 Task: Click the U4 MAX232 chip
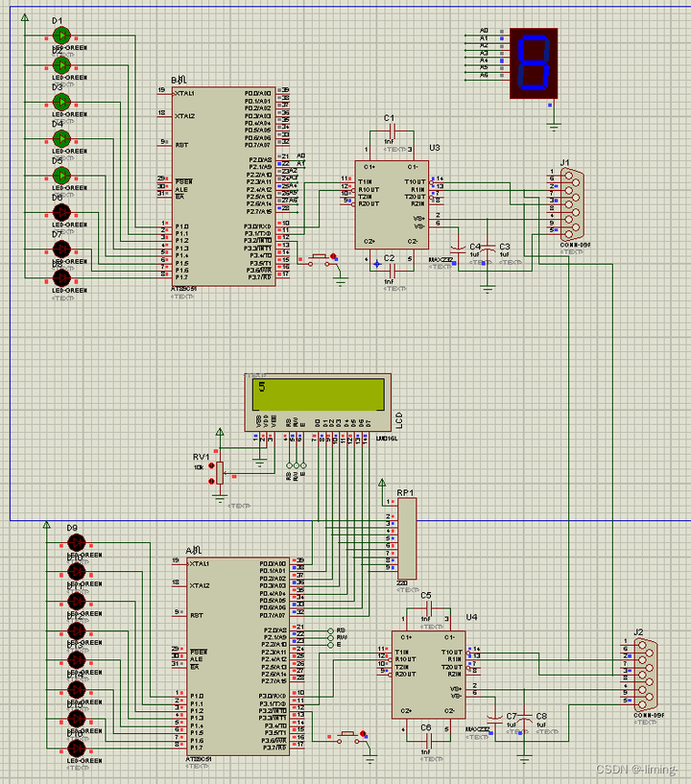click(428, 675)
